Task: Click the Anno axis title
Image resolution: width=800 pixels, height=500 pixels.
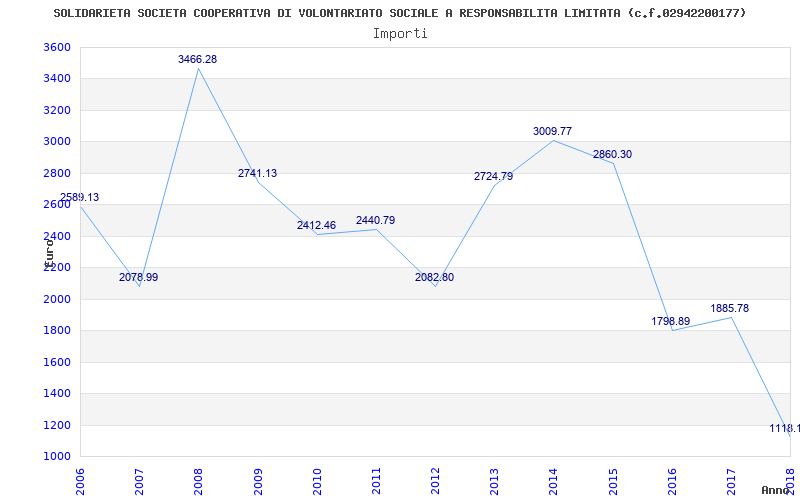Action: (x=776, y=490)
